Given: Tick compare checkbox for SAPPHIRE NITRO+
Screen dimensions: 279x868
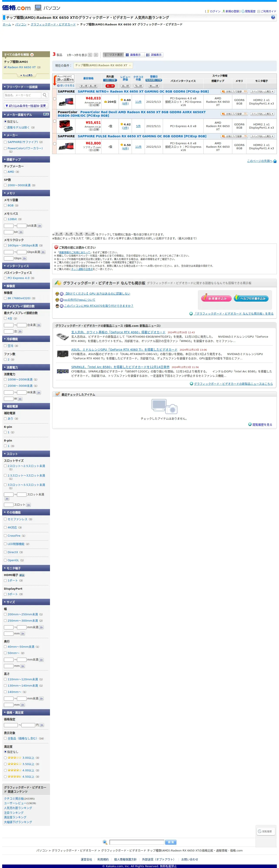Looking at the screenshot, I should coord(55,99).
